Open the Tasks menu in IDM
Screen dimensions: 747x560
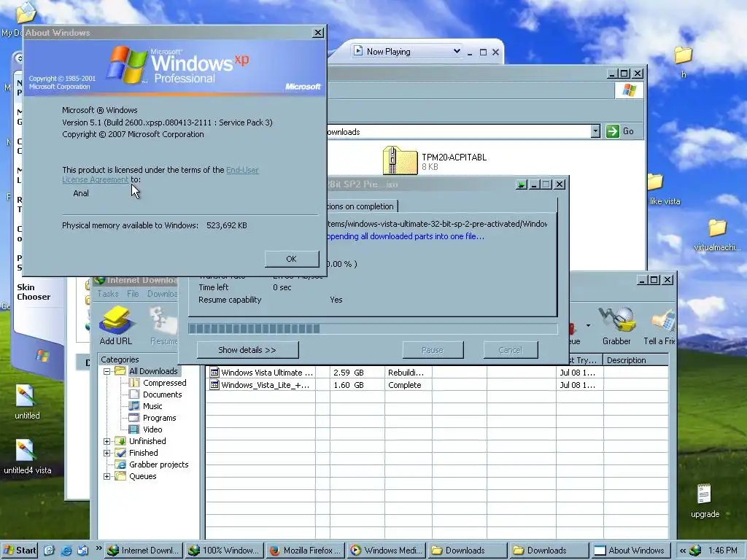[108, 294]
